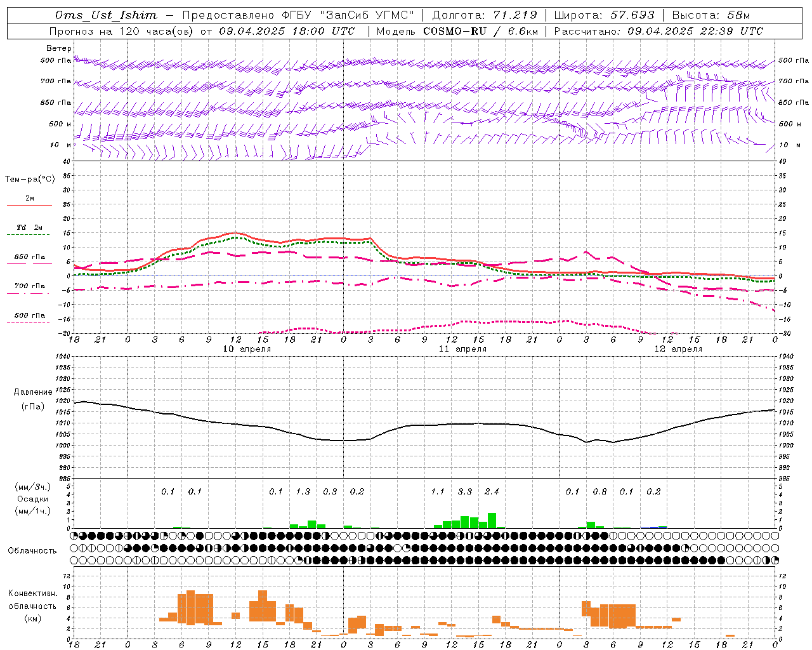812x650 pixels.
Task: Click the '0.8' precipitation amount value
Action: (x=599, y=491)
